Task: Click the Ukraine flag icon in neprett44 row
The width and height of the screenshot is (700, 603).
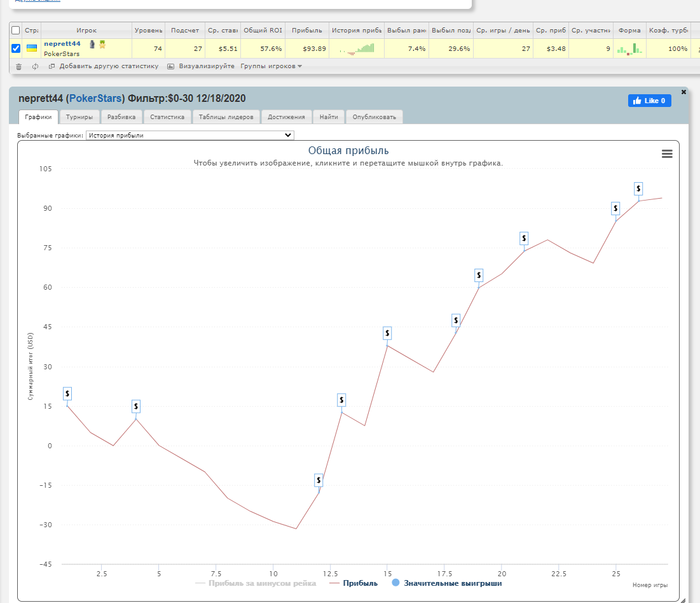Action: pyautogui.click(x=31, y=48)
